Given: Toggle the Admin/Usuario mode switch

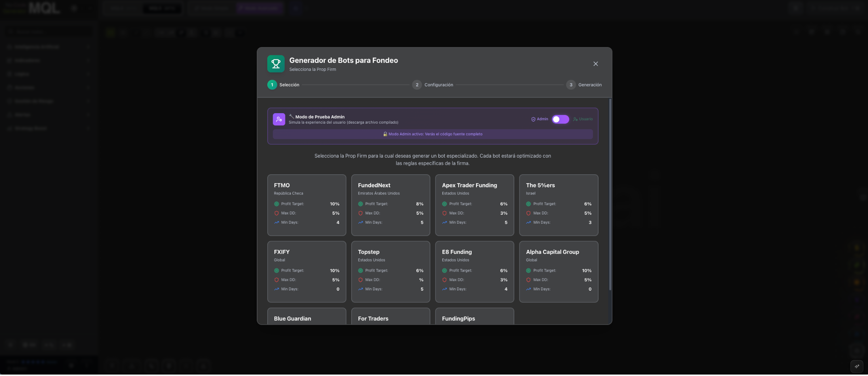Looking at the screenshot, I should (x=560, y=119).
